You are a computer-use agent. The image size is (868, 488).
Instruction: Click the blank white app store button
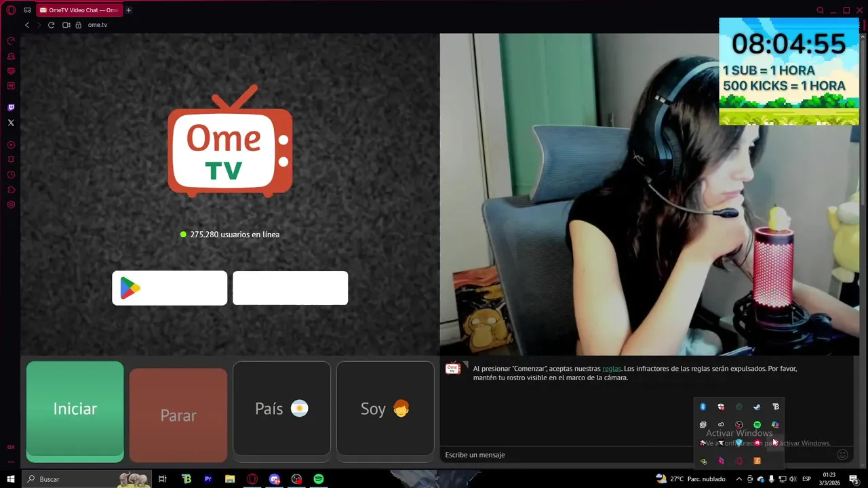tap(290, 288)
